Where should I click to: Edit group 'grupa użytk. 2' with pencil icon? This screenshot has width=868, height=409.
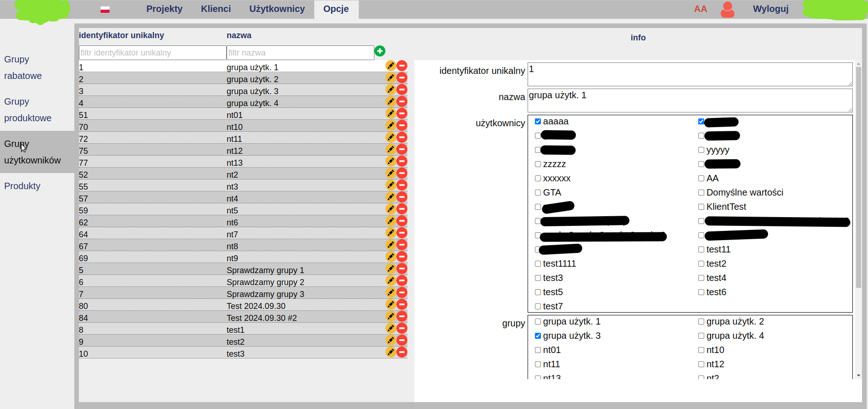[390, 78]
